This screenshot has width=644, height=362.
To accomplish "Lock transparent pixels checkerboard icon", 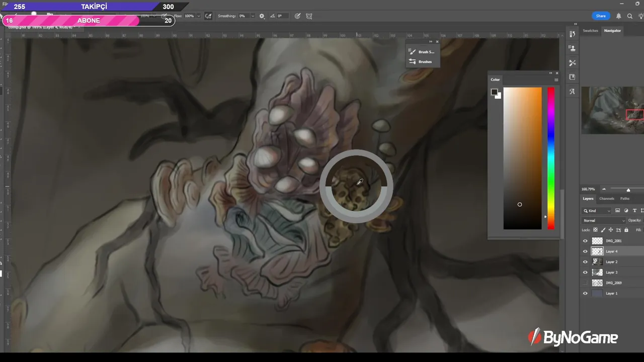I will coord(595,230).
